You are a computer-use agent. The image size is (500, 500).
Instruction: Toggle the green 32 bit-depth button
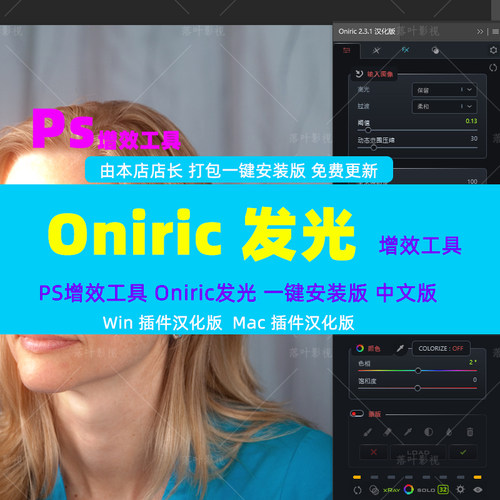tap(443, 490)
